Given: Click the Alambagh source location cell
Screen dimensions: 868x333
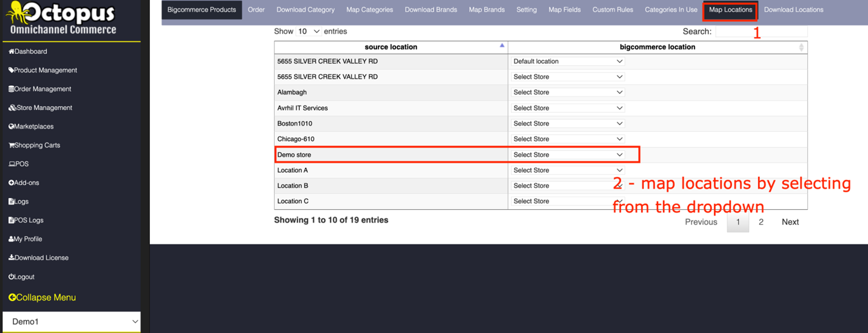Looking at the screenshot, I should pyautogui.click(x=391, y=92).
